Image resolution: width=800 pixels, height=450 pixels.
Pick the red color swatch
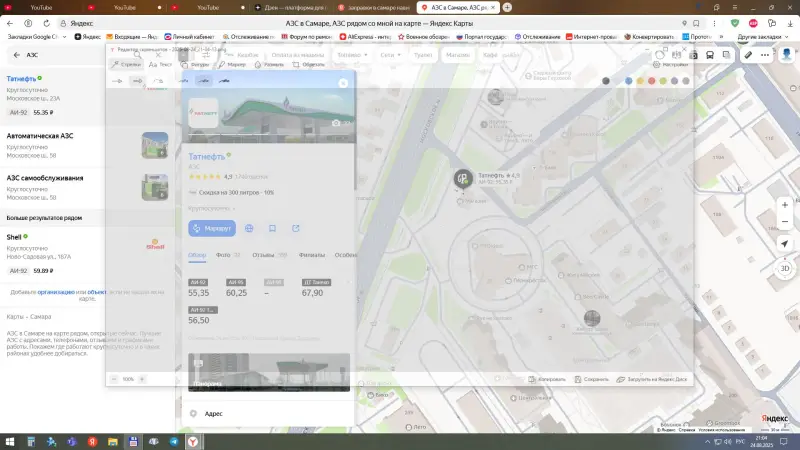652,81
